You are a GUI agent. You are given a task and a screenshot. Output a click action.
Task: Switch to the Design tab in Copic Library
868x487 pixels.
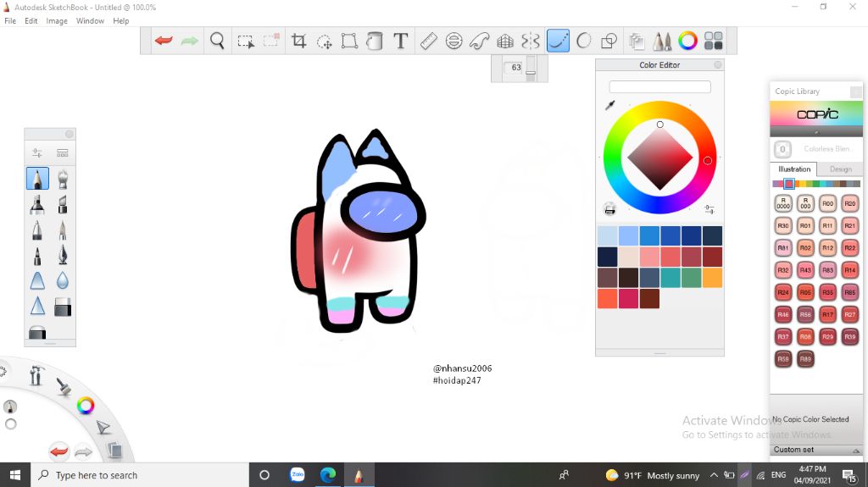point(840,169)
